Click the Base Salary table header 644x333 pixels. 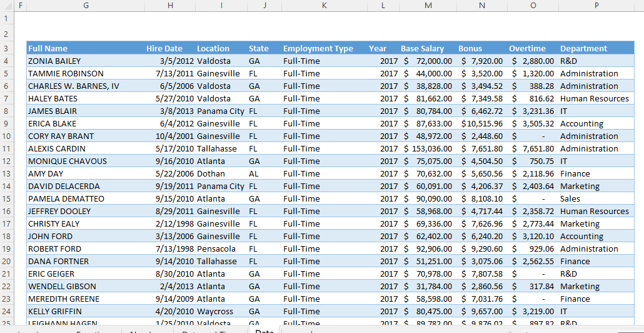point(428,49)
